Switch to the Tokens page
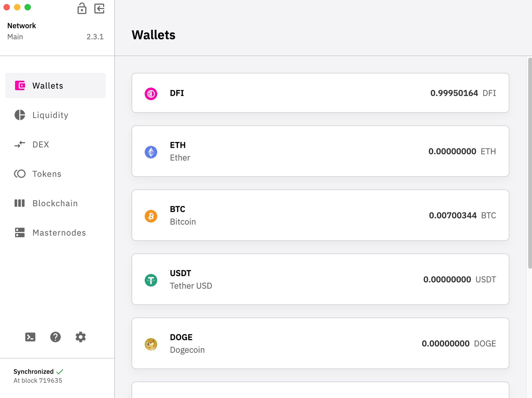This screenshot has height=398, width=532. tap(47, 174)
